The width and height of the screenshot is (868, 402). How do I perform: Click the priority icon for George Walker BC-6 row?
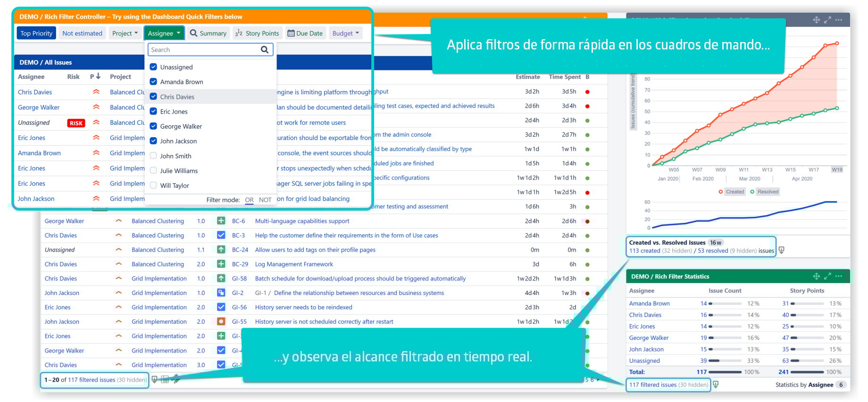pyautogui.click(x=119, y=221)
